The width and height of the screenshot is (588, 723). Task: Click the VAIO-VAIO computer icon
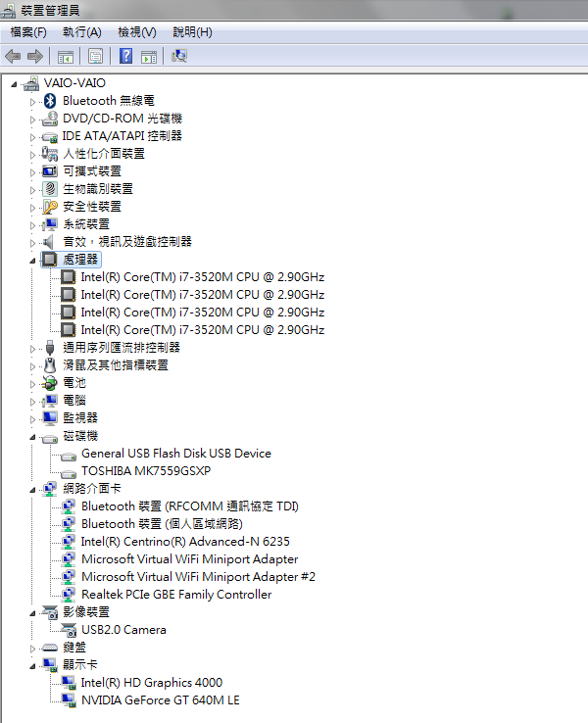pyautogui.click(x=31, y=83)
